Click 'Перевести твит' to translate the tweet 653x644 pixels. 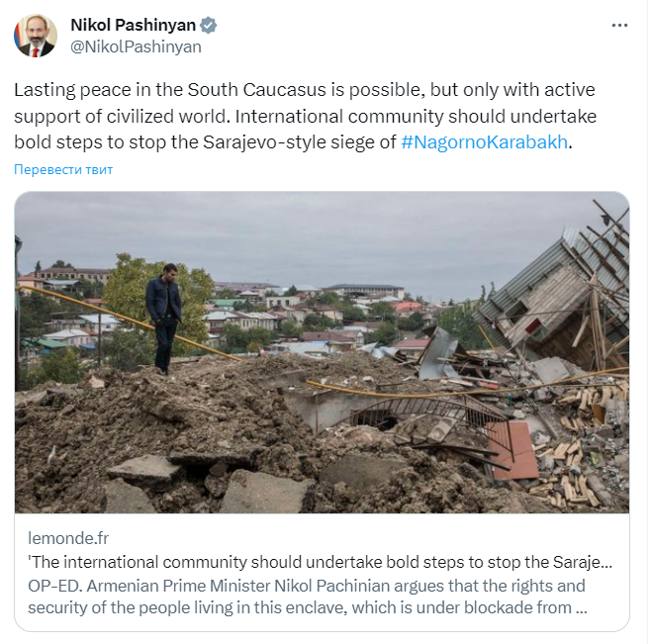(63, 170)
